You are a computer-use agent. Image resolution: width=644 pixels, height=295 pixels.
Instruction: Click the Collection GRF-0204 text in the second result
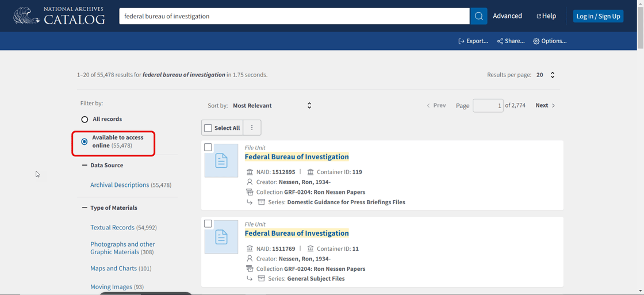click(x=324, y=269)
